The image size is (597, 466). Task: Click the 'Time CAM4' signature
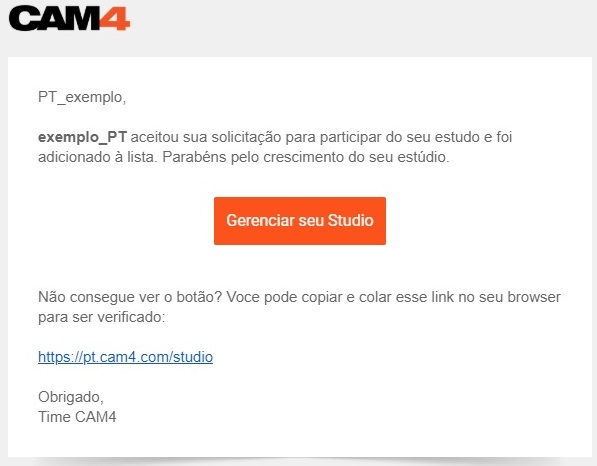[77, 417]
